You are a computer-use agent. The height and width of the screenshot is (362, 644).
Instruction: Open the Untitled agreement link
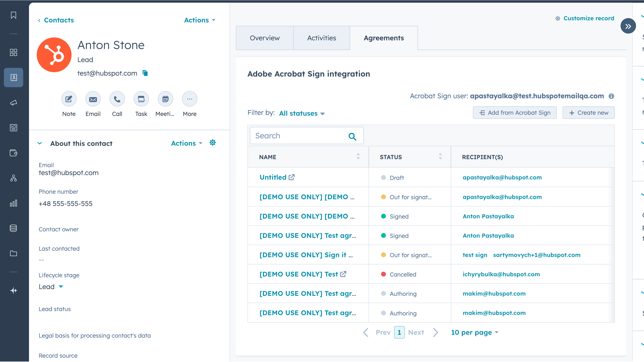click(x=273, y=177)
